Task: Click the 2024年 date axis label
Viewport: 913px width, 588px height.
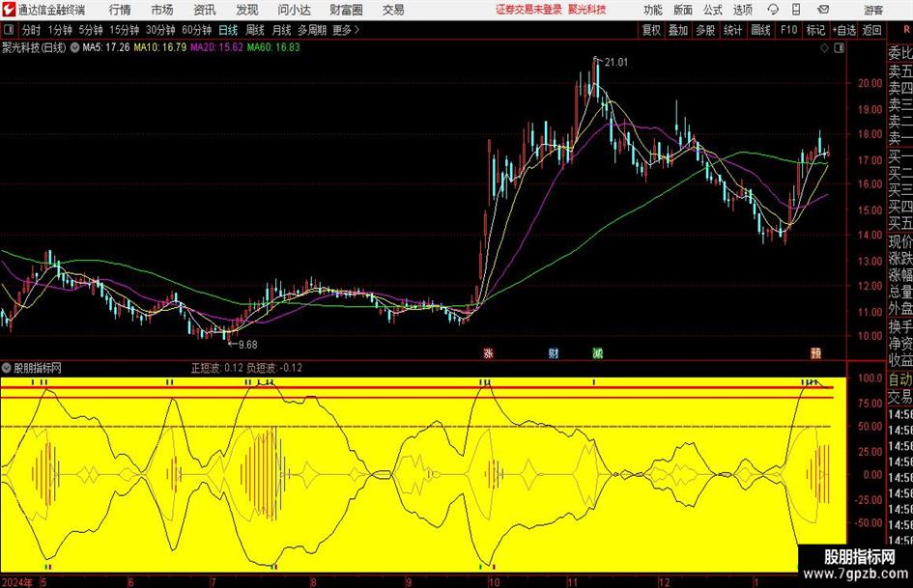Action: pyautogui.click(x=17, y=582)
